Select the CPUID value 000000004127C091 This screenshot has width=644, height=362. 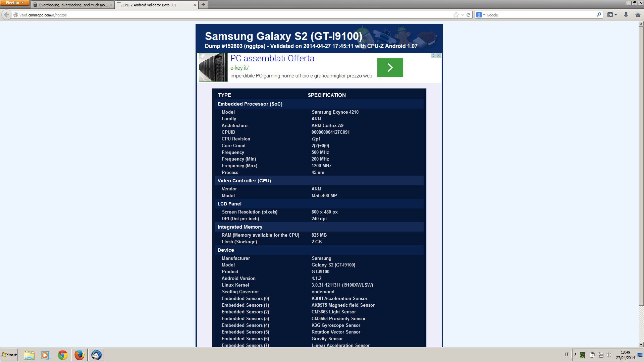tap(330, 132)
